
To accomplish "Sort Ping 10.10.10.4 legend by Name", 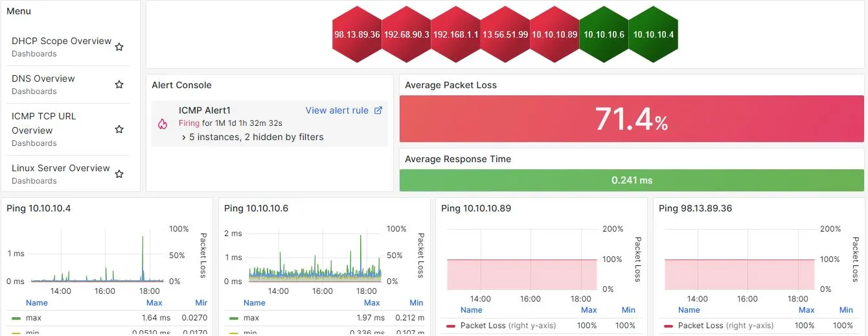I will [37, 303].
